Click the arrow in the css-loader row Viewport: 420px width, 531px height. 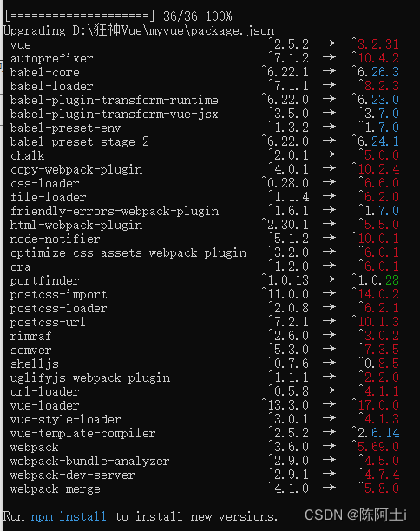click(x=329, y=182)
